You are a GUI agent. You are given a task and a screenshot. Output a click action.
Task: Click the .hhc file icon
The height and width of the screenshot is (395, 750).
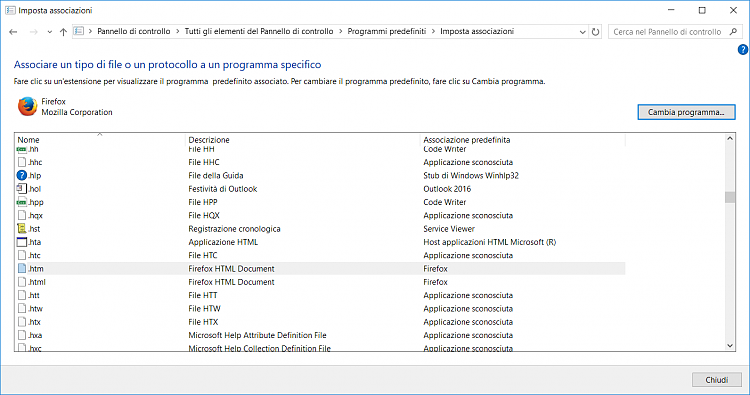22,162
